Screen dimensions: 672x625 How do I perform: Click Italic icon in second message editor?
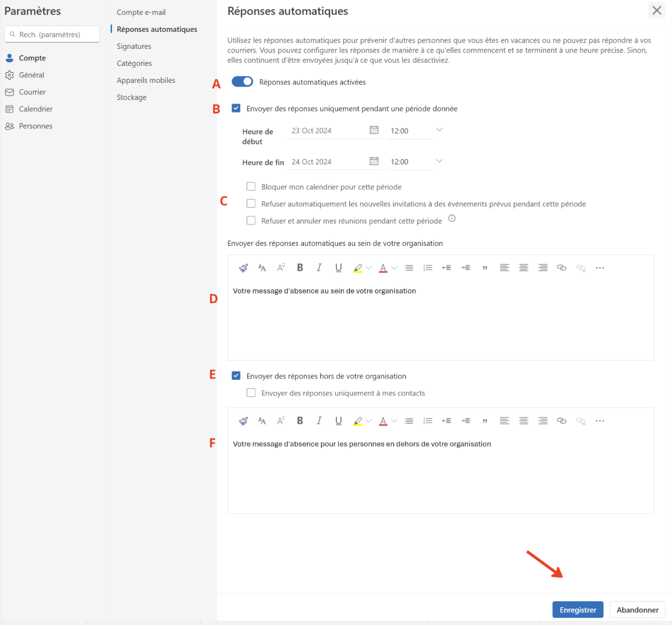pos(319,421)
